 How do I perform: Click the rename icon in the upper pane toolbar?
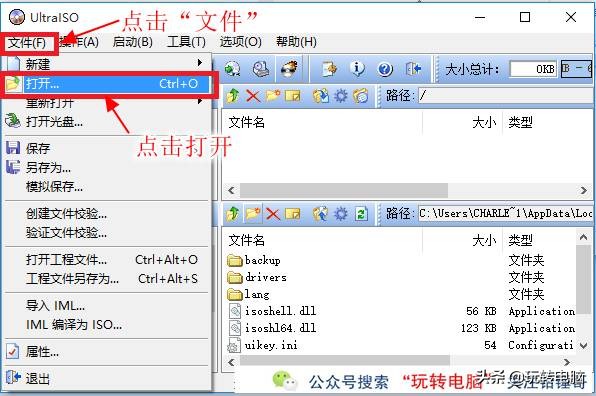292,96
